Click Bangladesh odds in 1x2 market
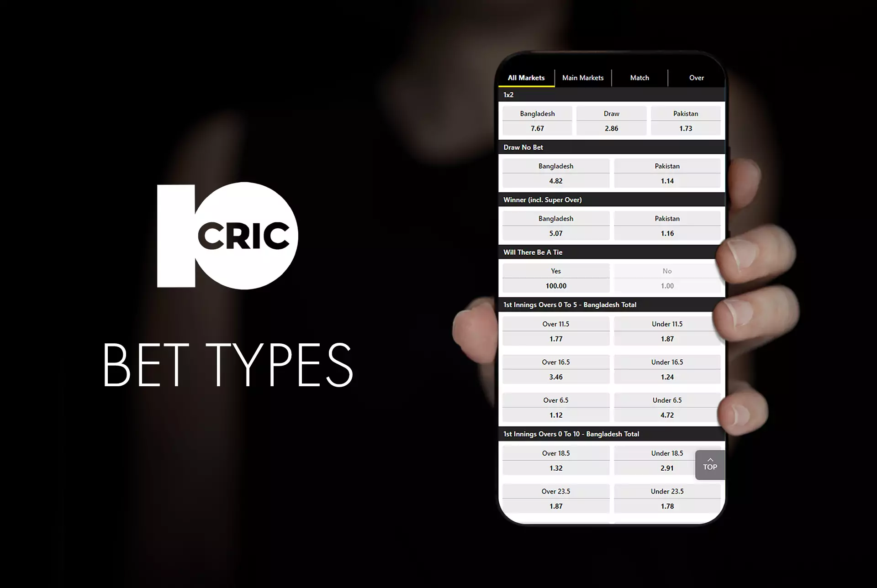The image size is (877, 588). point(538,121)
